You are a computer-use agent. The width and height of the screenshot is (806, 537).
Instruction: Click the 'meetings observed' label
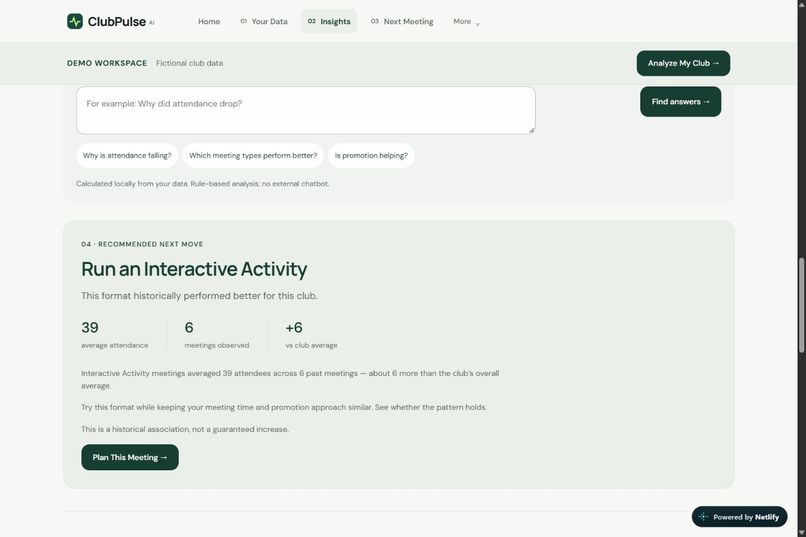click(x=216, y=345)
